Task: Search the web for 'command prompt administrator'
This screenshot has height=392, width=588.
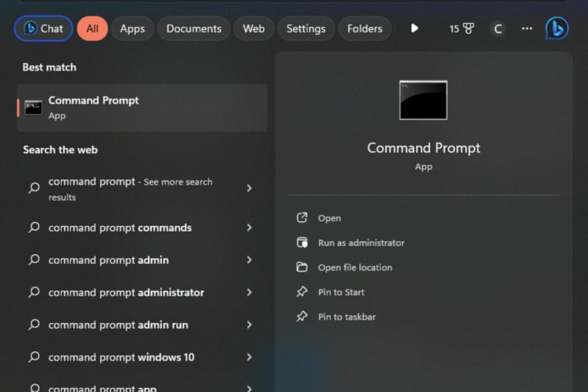Action: pyautogui.click(x=141, y=292)
